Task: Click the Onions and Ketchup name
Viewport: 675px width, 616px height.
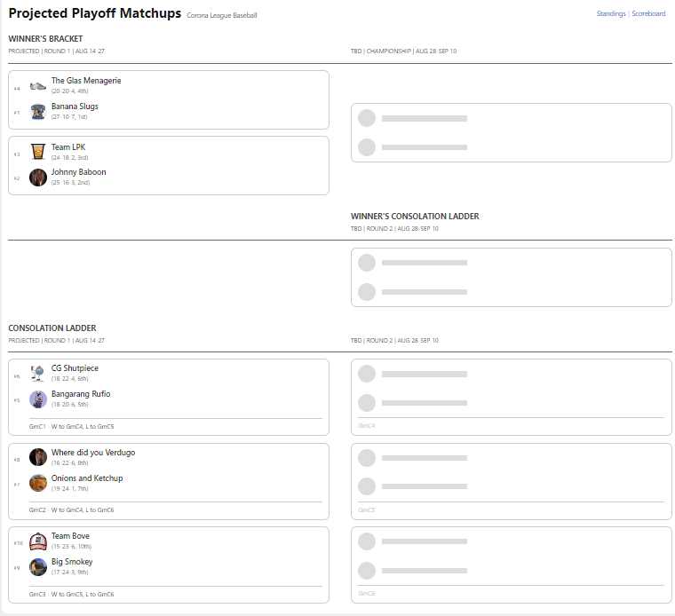Action: tap(86, 478)
